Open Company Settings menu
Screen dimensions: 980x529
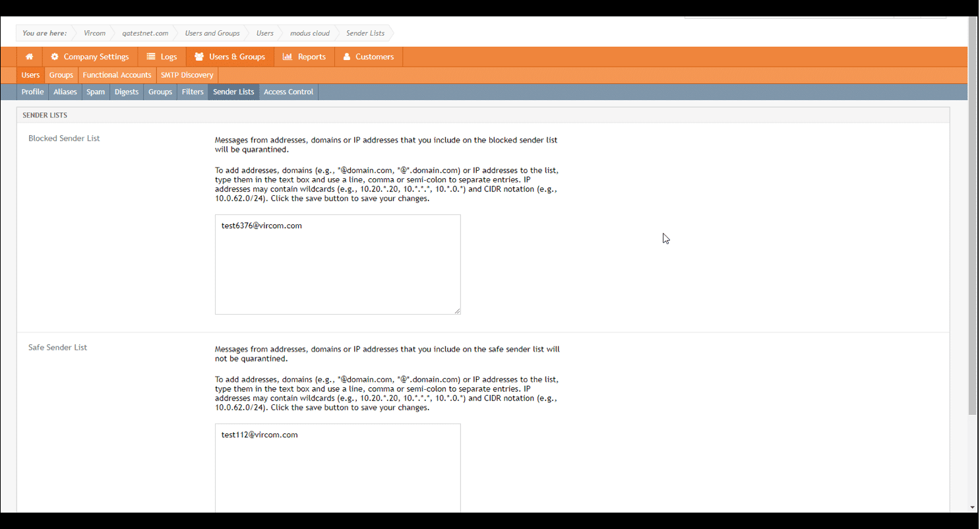click(90, 57)
